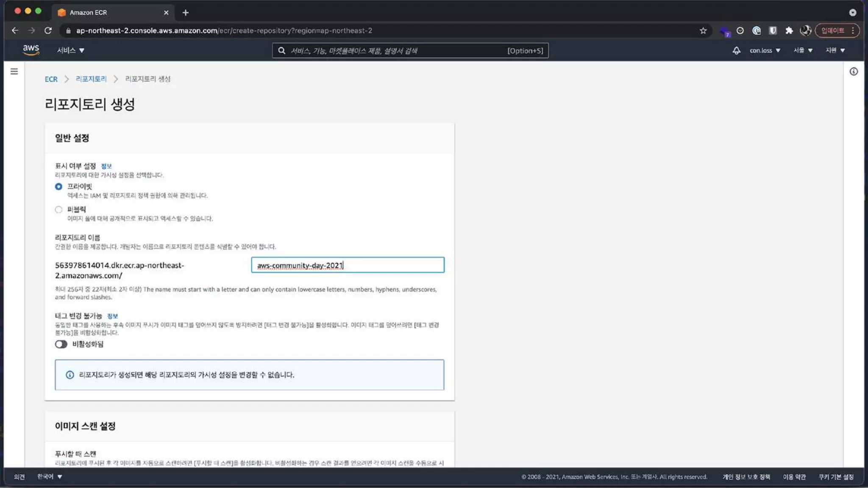Open a new browser tab

coord(185,13)
